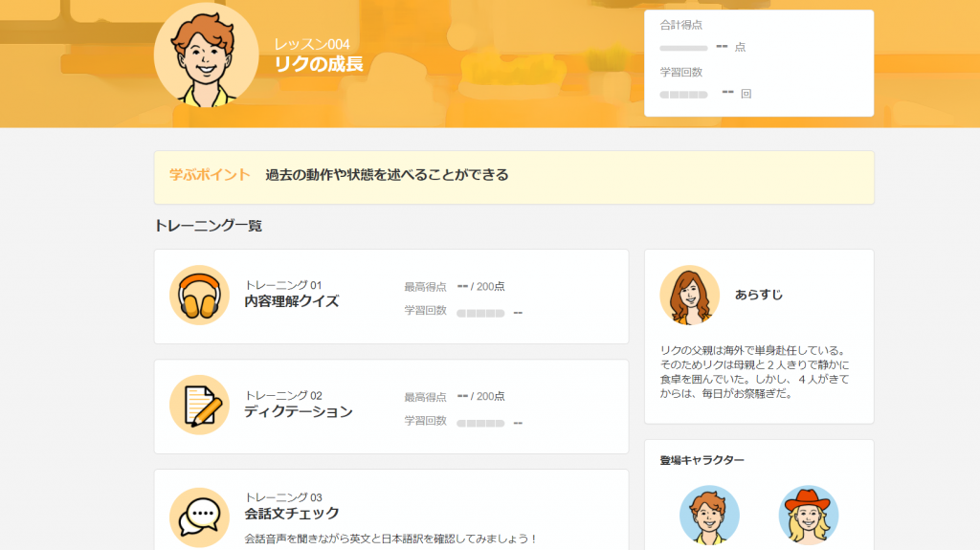Click the description 会話音声を聞きながら英文と日本語訳
This screenshot has width=980, height=550.
(x=391, y=539)
